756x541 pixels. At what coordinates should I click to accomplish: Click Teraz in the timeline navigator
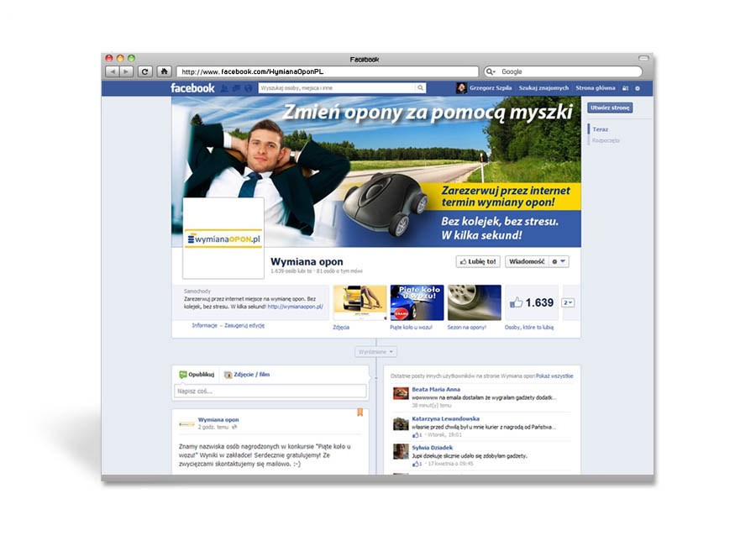(x=601, y=129)
